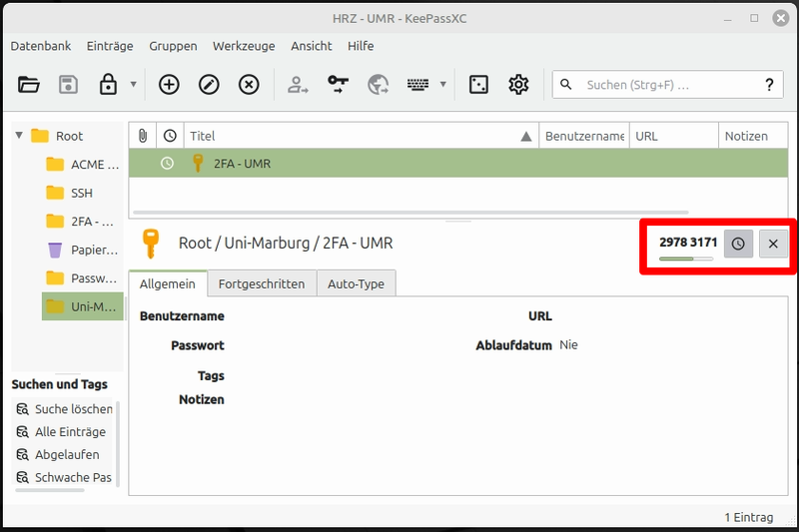
Task: Select the Passw... group folder
Action: [x=83, y=278]
